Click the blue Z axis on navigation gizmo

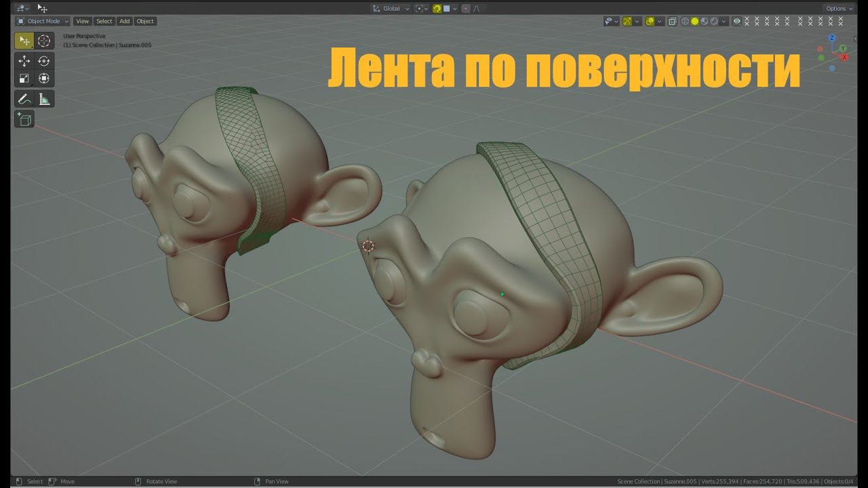(832, 38)
